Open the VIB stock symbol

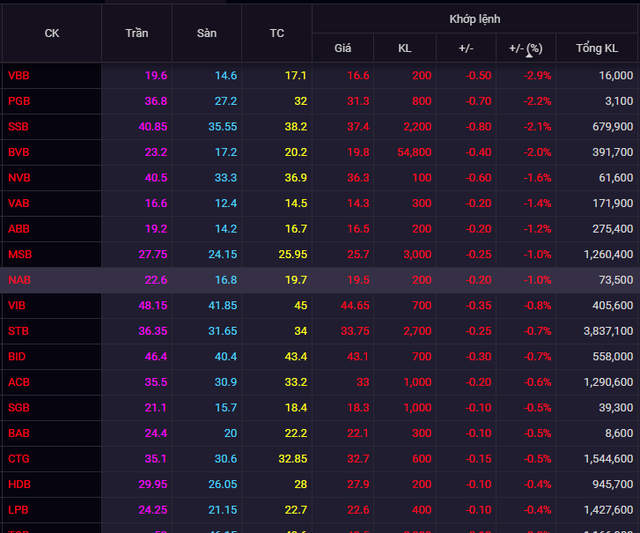pyautogui.click(x=17, y=305)
